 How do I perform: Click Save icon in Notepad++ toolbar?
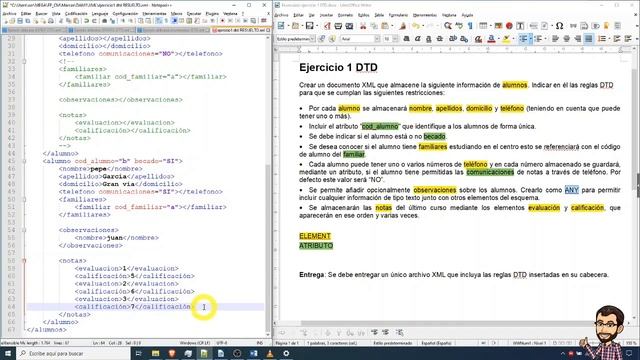tap(20, 20)
